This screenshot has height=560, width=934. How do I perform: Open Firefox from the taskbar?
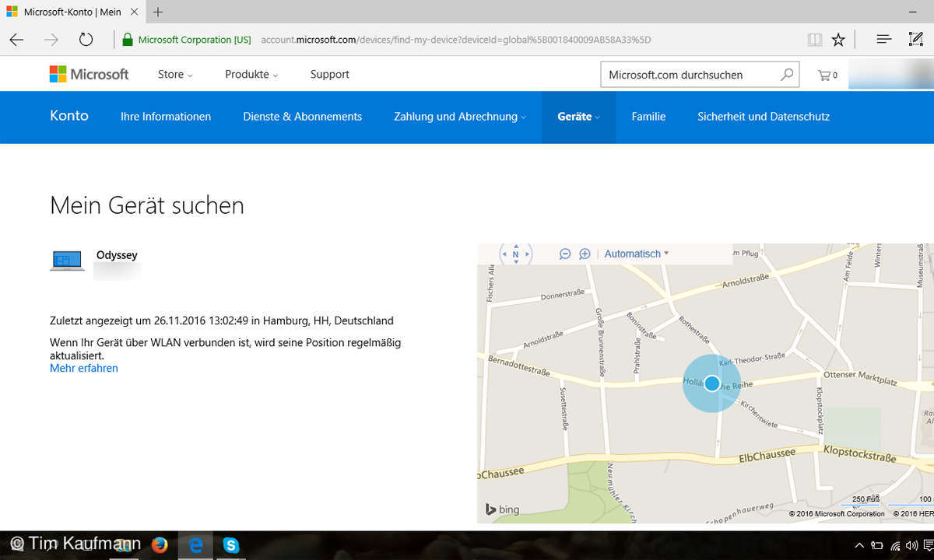pyautogui.click(x=160, y=545)
